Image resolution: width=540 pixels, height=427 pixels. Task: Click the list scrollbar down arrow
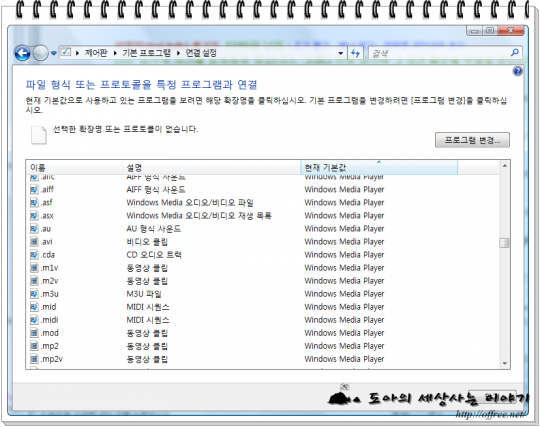(505, 363)
